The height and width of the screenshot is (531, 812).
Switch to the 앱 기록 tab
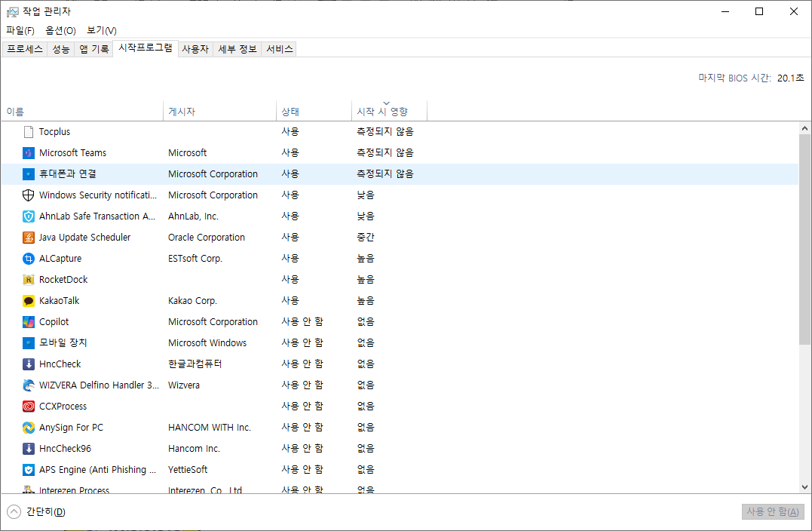pyautogui.click(x=93, y=49)
